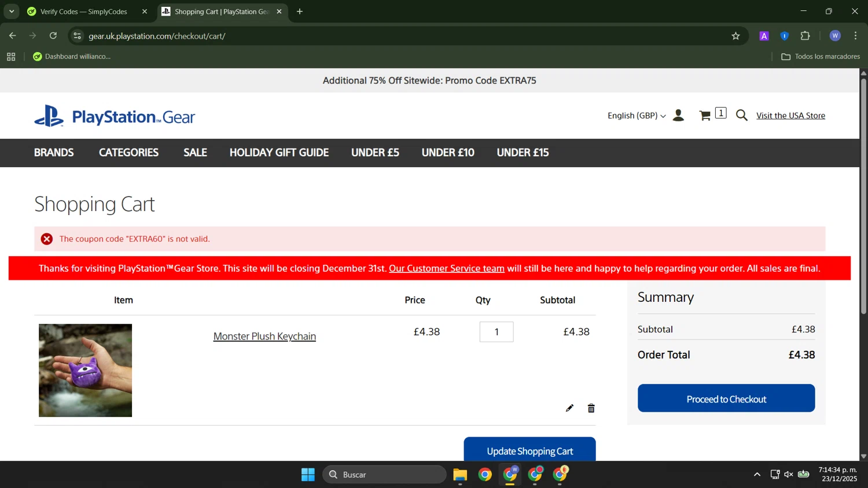Open the UNDER £15 section
This screenshot has width=868, height=488.
[x=523, y=153]
